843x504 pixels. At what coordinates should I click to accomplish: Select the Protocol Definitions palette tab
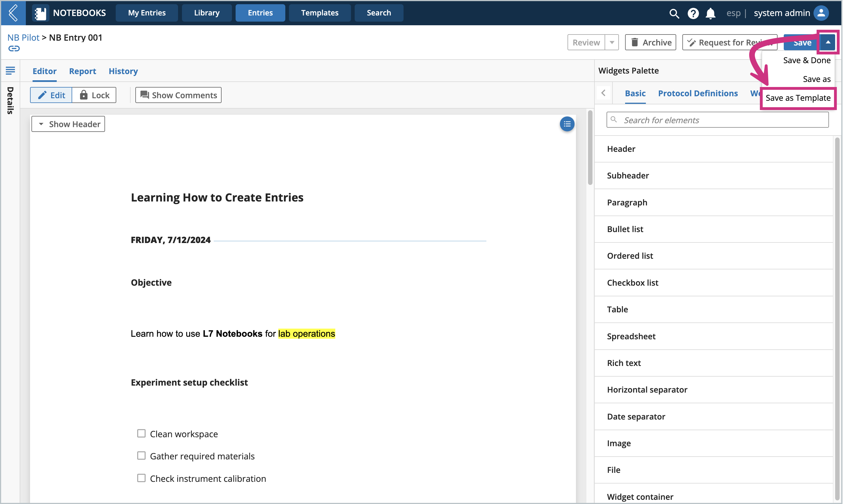[x=698, y=93]
